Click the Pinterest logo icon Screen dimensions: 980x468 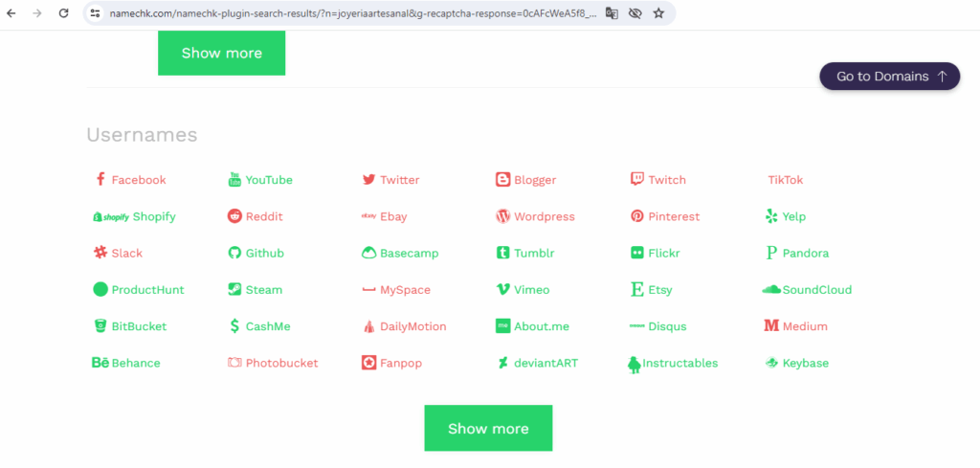point(636,216)
